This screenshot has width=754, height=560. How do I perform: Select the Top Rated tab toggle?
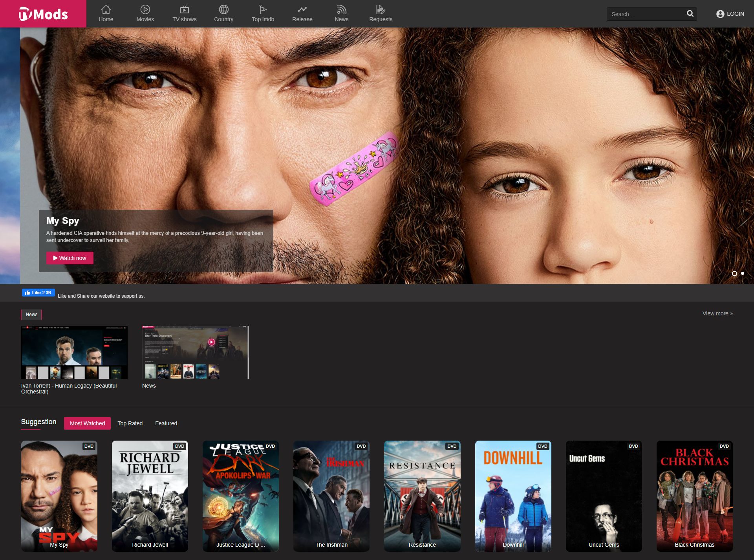[x=130, y=423]
